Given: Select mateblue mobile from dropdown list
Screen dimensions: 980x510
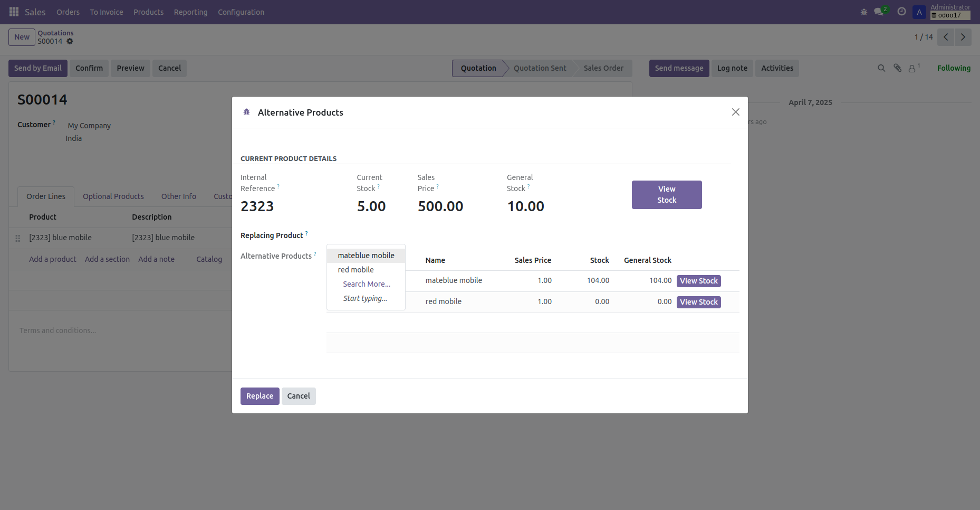Looking at the screenshot, I should pyautogui.click(x=366, y=256).
